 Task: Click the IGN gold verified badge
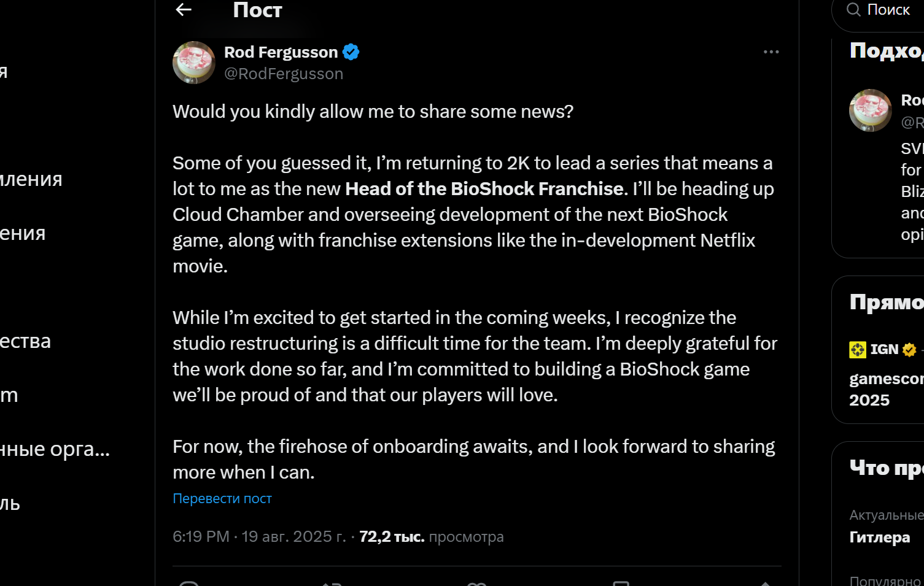(x=908, y=349)
